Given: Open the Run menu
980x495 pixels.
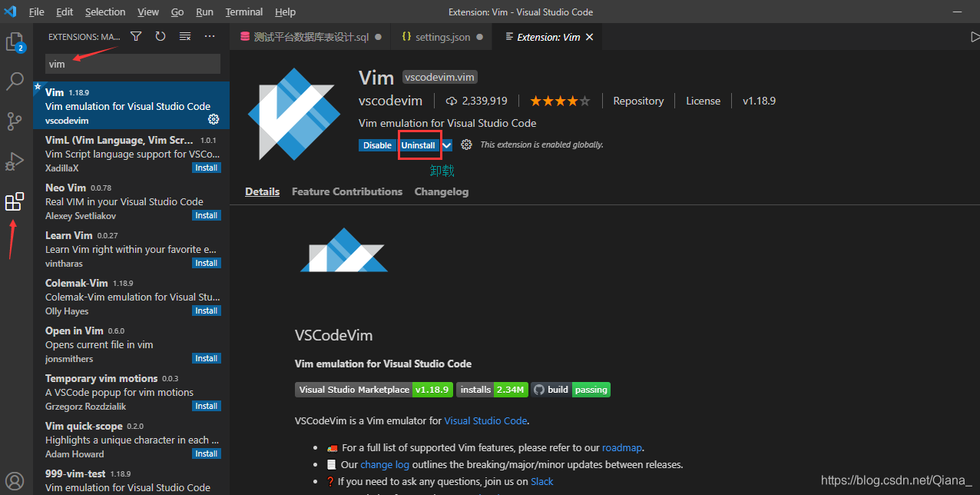Looking at the screenshot, I should coord(204,12).
